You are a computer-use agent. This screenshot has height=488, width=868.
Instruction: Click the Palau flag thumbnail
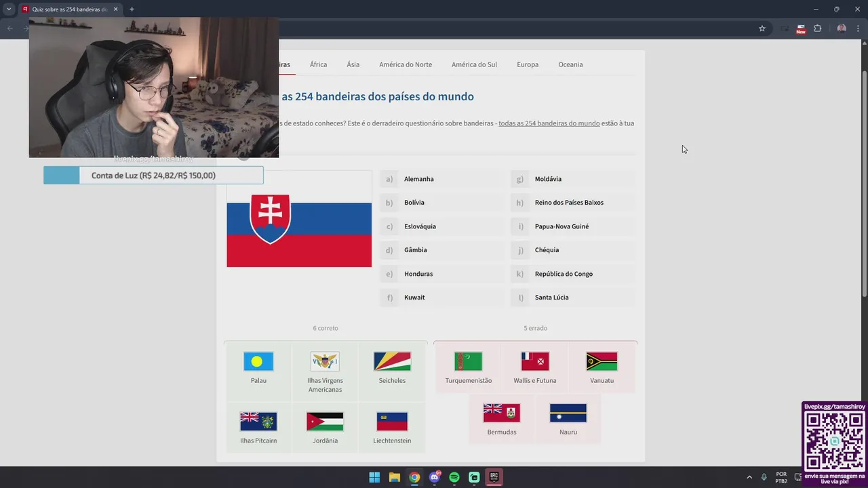(258, 361)
